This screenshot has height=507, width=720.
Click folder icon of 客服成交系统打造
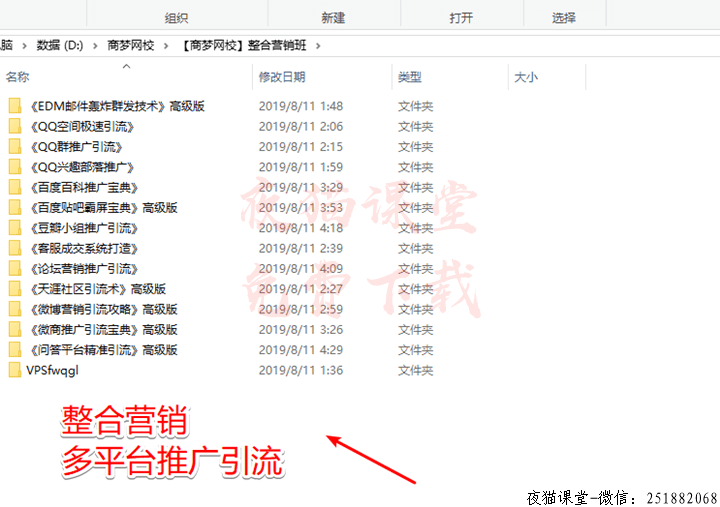[15, 248]
